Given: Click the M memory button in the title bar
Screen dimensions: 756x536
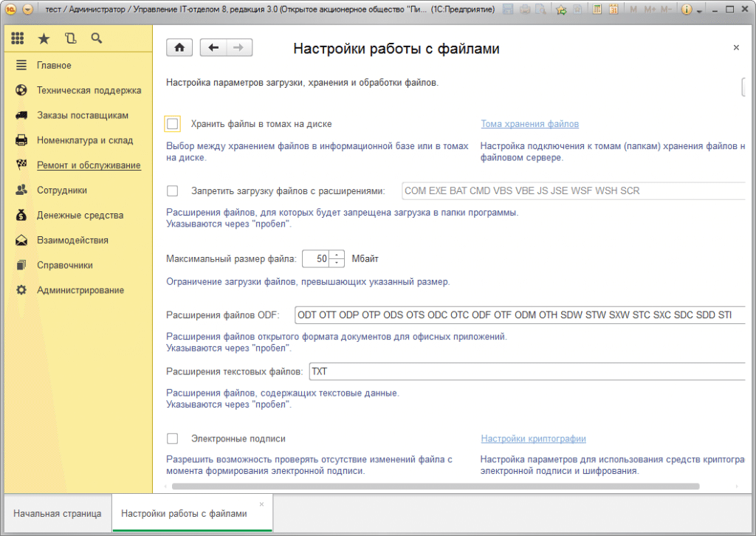Looking at the screenshot, I should 633,9.
